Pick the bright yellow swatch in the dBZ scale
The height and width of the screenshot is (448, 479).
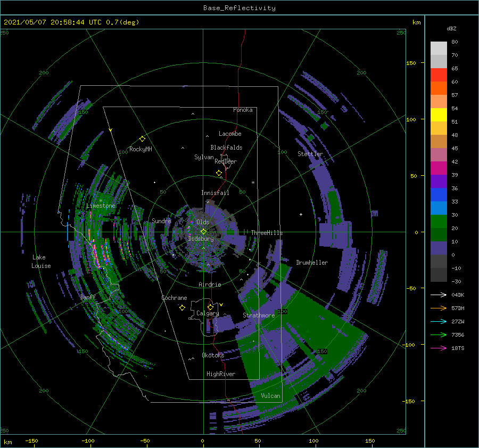tap(439, 115)
